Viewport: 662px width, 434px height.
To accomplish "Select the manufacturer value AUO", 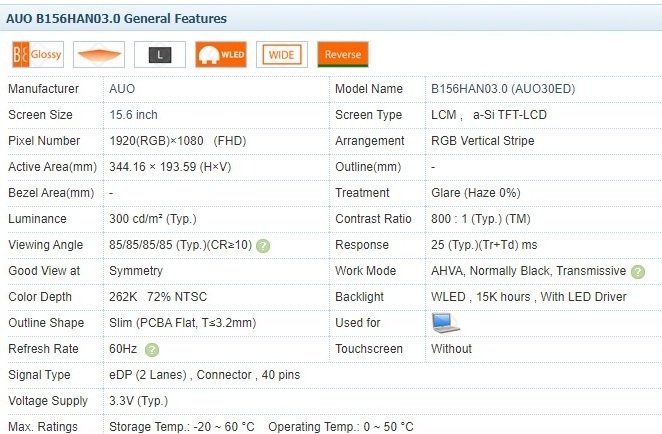I will (122, 89).
